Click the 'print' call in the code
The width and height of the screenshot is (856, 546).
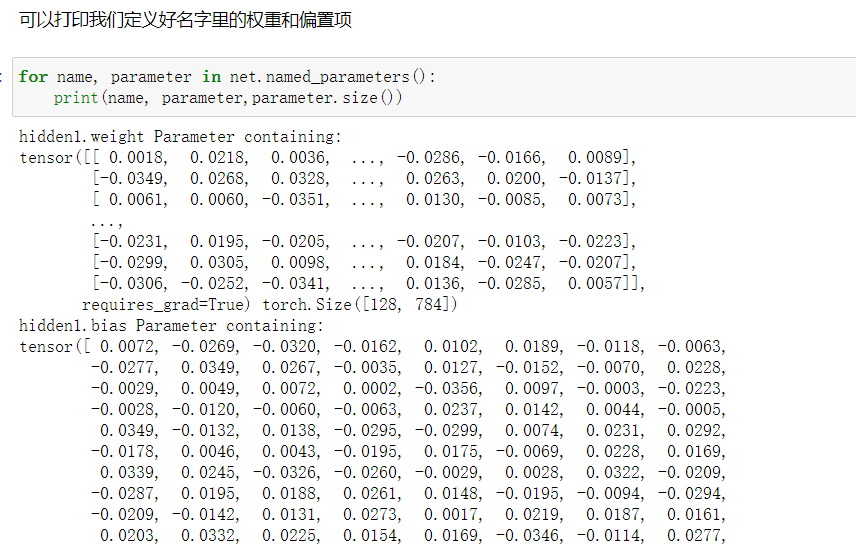coord(75,98)
